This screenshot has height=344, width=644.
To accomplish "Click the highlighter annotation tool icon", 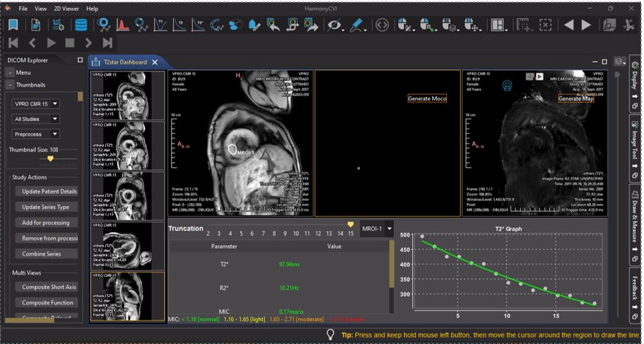I will [356, 26].
